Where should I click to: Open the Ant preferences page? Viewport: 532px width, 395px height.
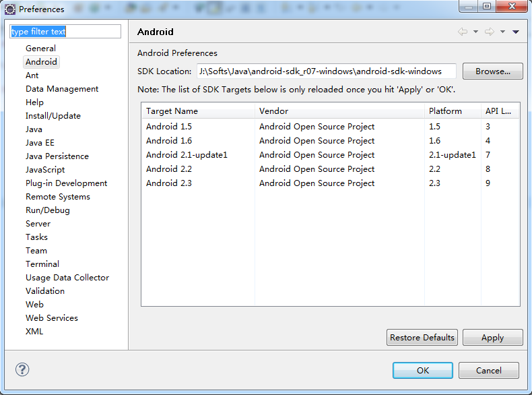tap(32, 75)
